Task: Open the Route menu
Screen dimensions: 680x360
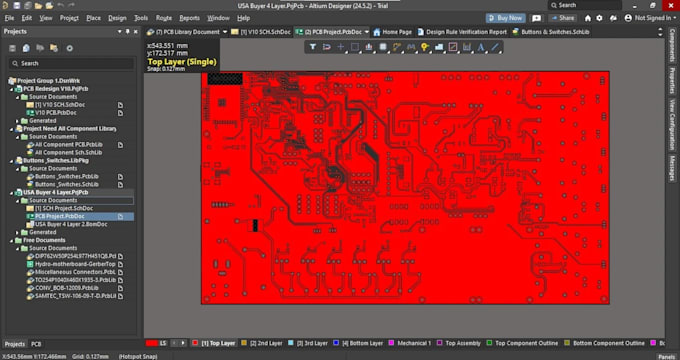Action: click(x=164, y=18)
